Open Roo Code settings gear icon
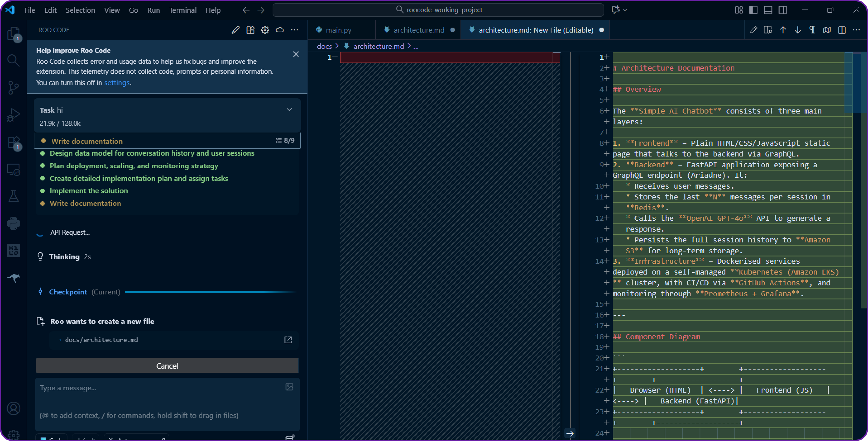Screen dimensions: 868x441 point(265,30)
